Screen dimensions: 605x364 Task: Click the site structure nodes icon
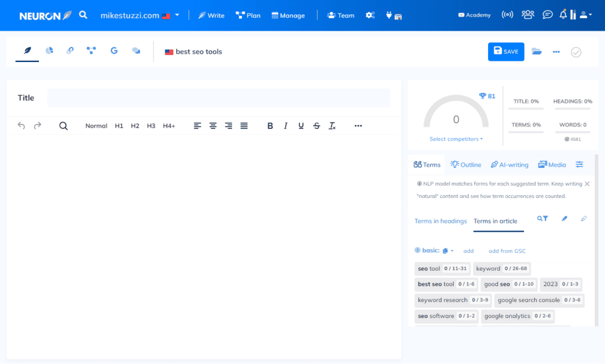91,51
